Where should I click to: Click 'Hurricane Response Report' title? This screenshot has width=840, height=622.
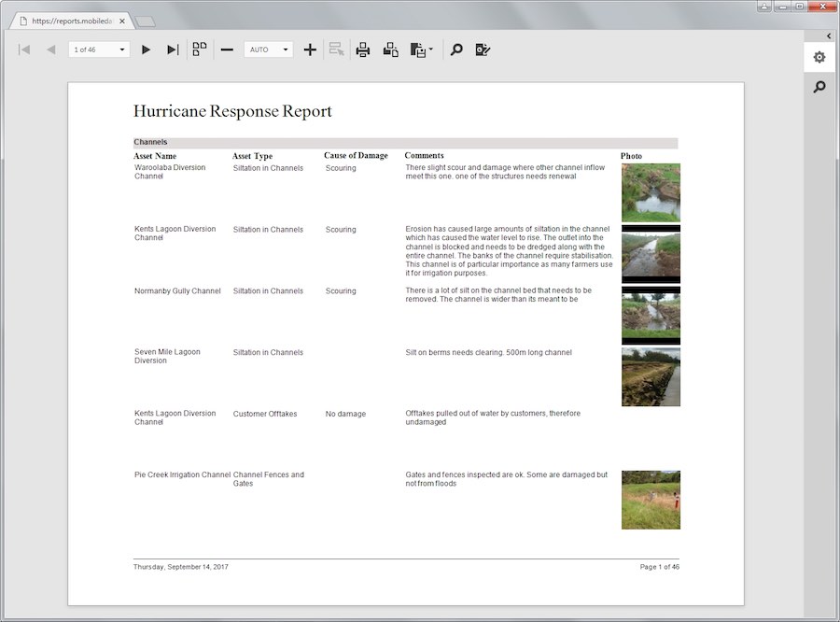coord(232,111)
